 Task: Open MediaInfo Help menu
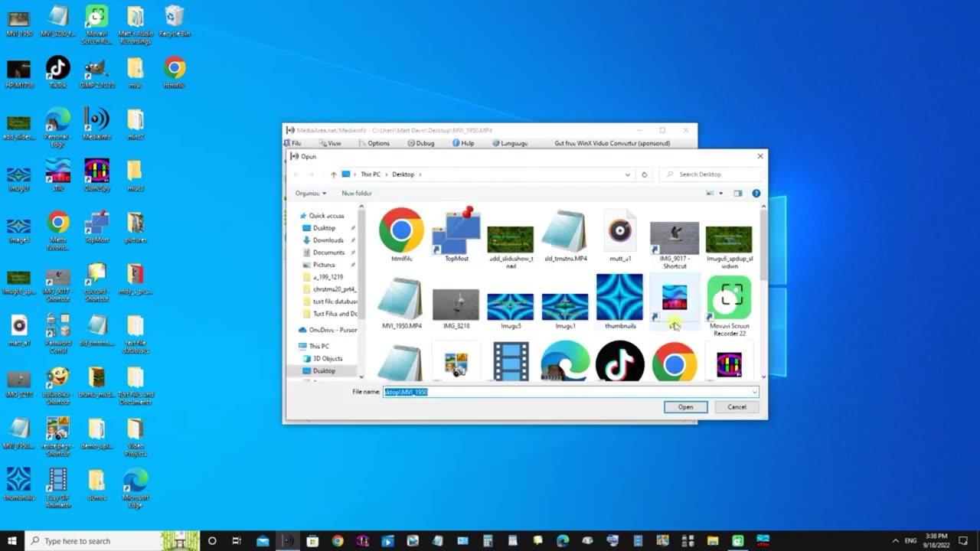pos(463,143)
